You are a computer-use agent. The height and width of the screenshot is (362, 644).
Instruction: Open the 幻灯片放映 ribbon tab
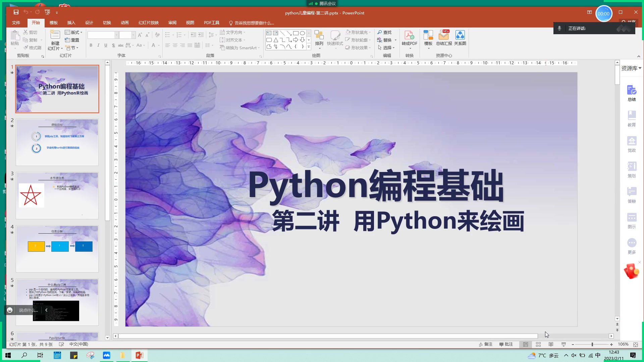[148, 22]
